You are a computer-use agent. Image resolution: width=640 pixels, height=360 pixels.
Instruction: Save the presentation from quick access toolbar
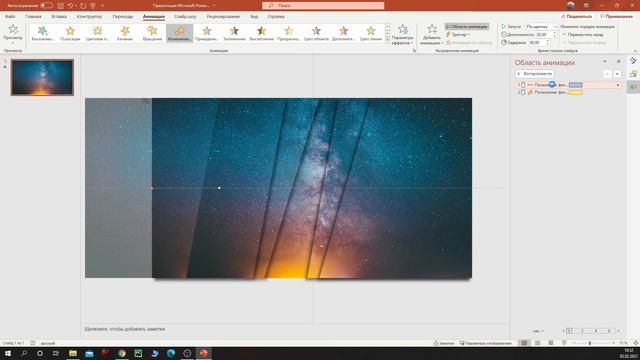click(61, 6)
